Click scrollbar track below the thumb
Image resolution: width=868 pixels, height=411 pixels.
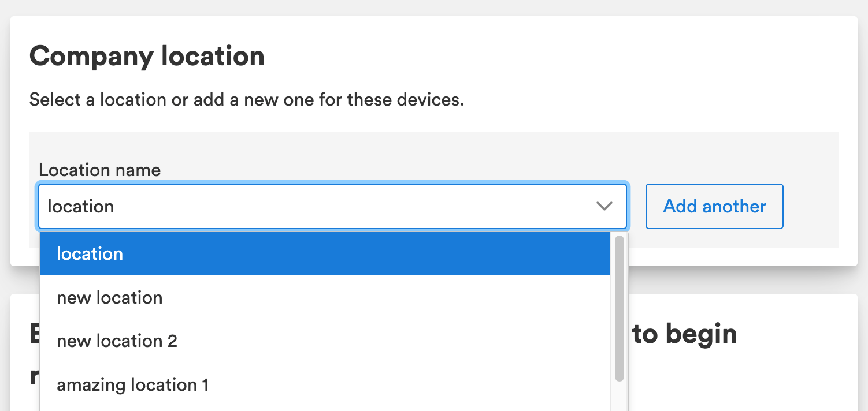[619, 397]
